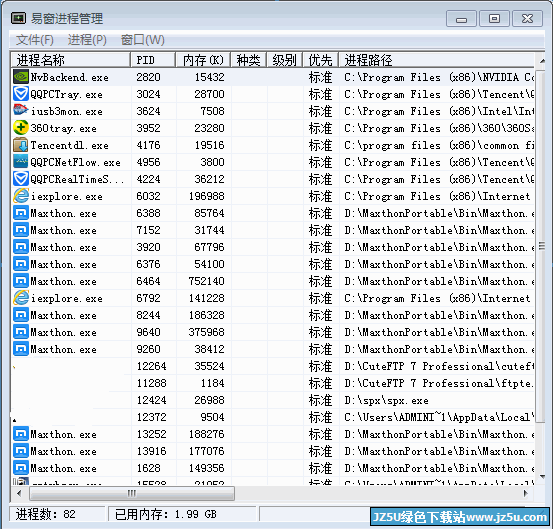
Task: Click Maxthon icon in PID 6464 row
Action: click(21, 281)
